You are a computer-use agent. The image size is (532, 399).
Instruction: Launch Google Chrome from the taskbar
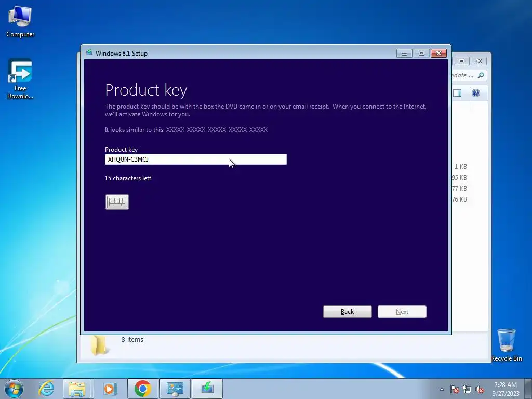[x=142, y=389]
